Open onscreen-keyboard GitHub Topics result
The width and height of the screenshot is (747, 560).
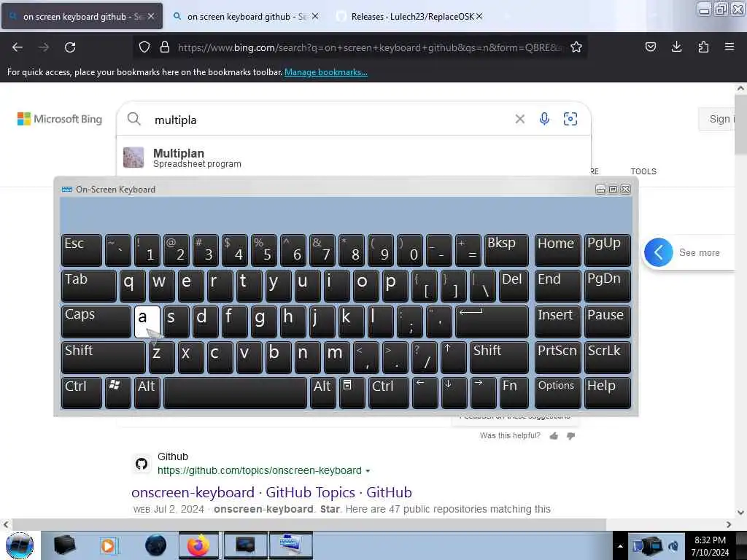271,492
